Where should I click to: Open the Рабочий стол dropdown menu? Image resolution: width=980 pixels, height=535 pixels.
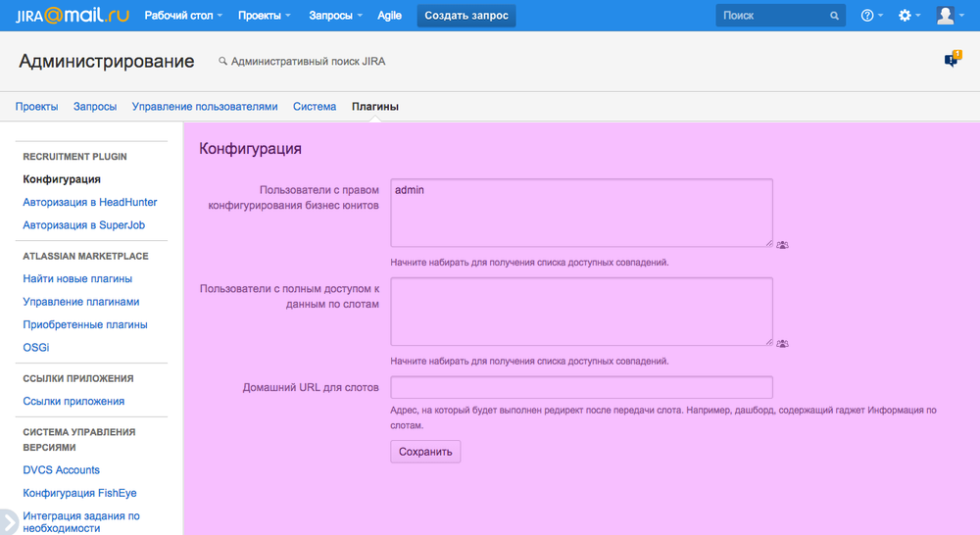click(183, 16)
